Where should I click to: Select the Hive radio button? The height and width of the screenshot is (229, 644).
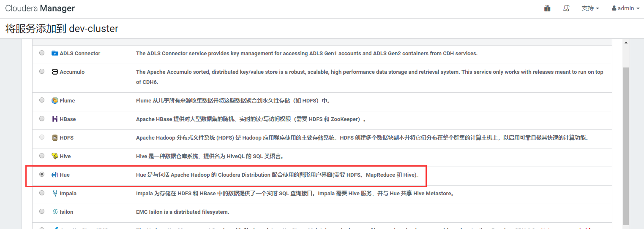tap(42, 156)
